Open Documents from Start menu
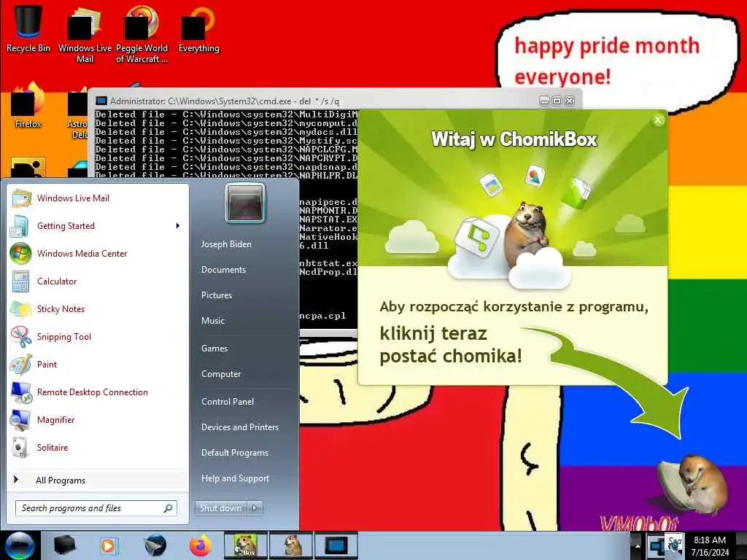This screenshot has width=747, height=560. tap(223, 270)
